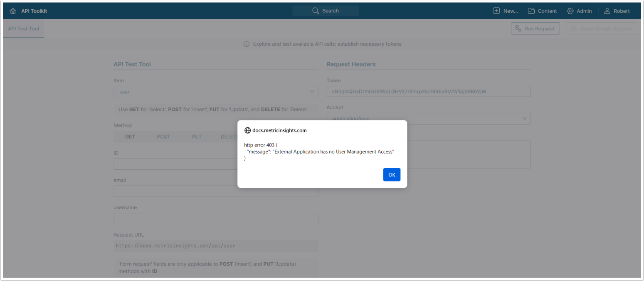Click into the Token input field
Screen dimensions: 644x281
428,92
